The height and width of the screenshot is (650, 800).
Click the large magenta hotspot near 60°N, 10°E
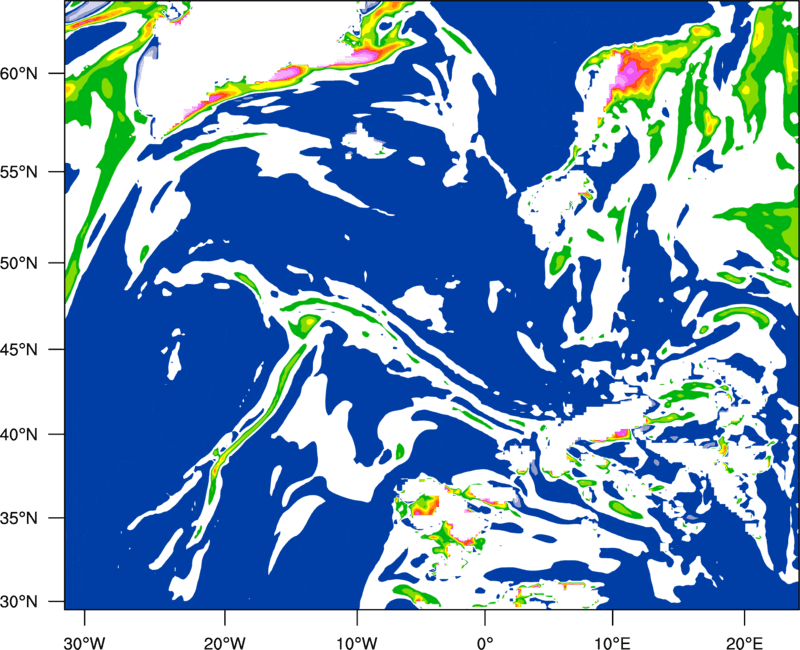pos(632,72)
